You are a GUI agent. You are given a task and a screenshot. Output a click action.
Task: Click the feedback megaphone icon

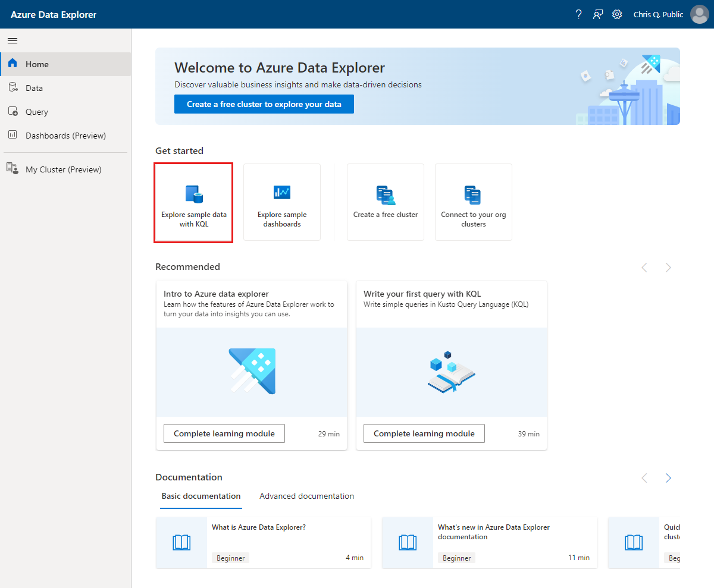coord(598,14)
